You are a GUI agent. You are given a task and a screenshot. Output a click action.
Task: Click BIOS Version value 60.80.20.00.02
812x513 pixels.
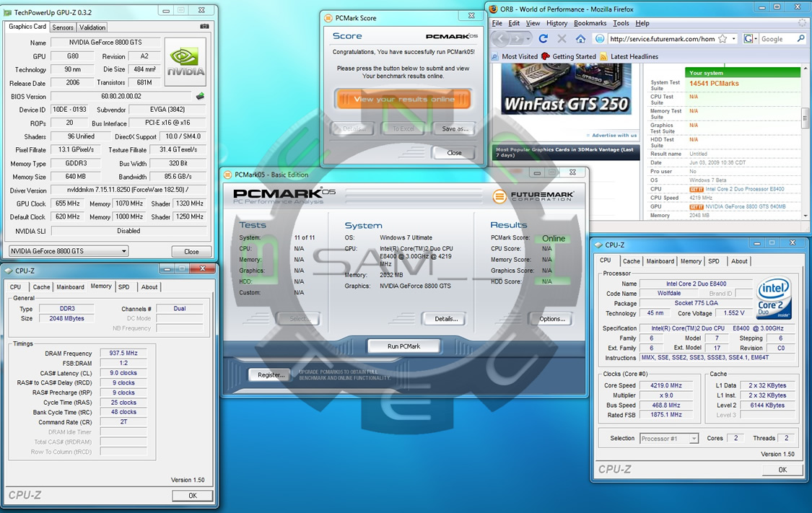coord(121,96)
